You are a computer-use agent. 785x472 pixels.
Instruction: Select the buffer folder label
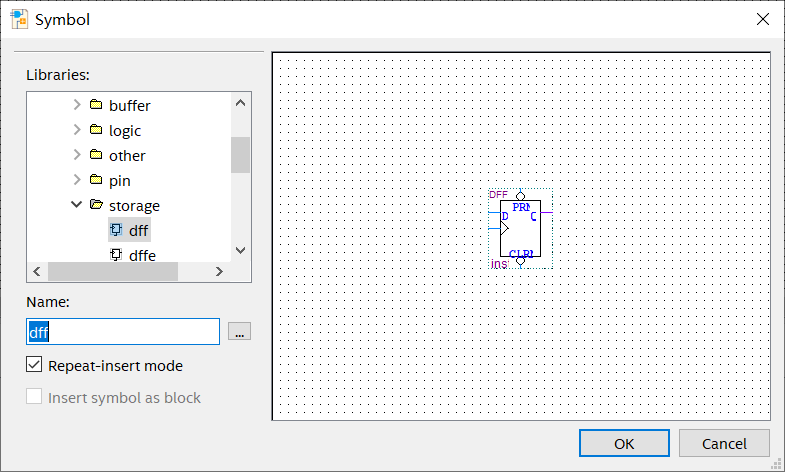pos(130,106)
